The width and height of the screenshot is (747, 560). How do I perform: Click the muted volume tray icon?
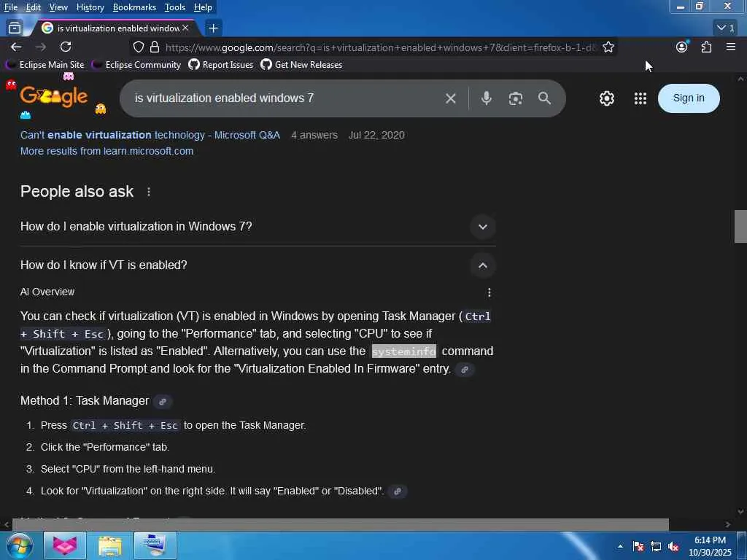[x=673, y=547]
